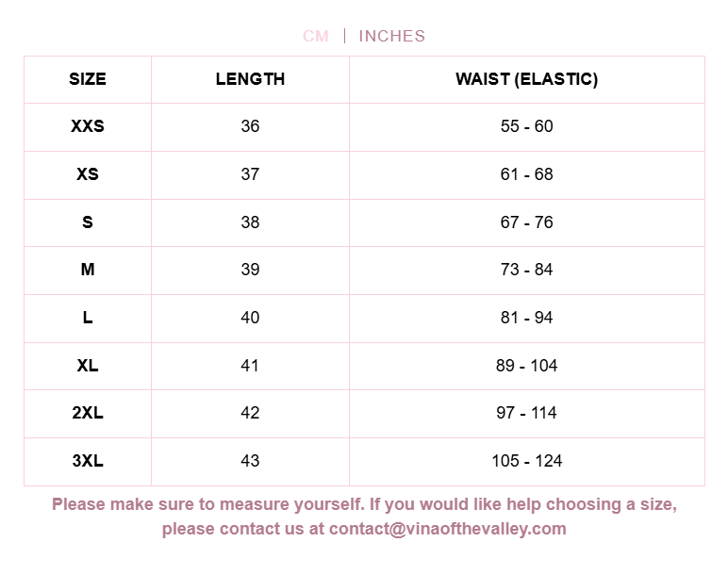Select the 3XL size row label
This screenshot has width=728, height=575.
pos(88,461)
